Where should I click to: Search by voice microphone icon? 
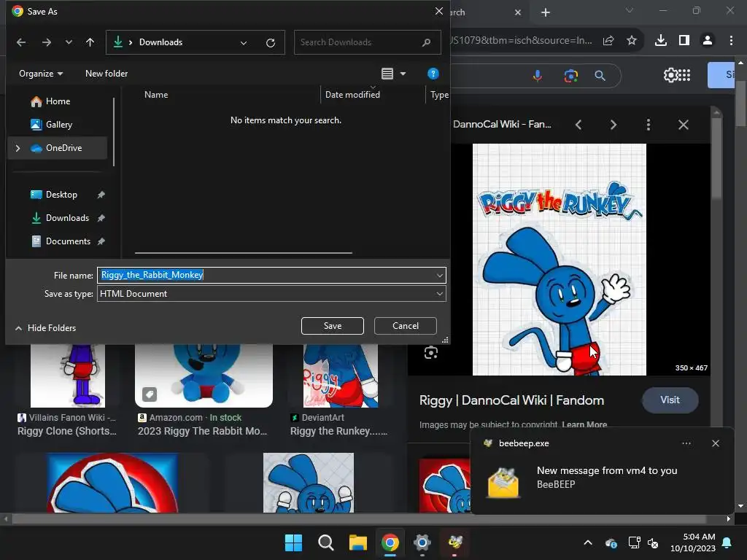point(538,75)
